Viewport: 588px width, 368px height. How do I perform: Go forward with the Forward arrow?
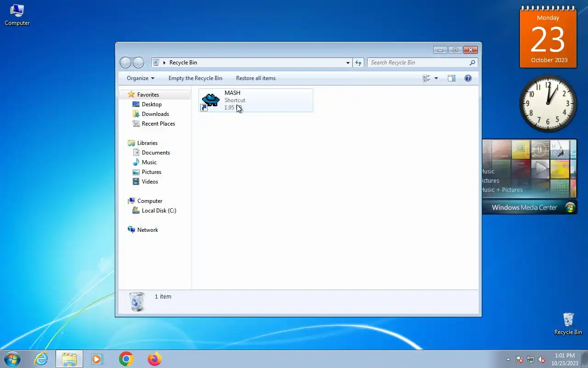138,63
